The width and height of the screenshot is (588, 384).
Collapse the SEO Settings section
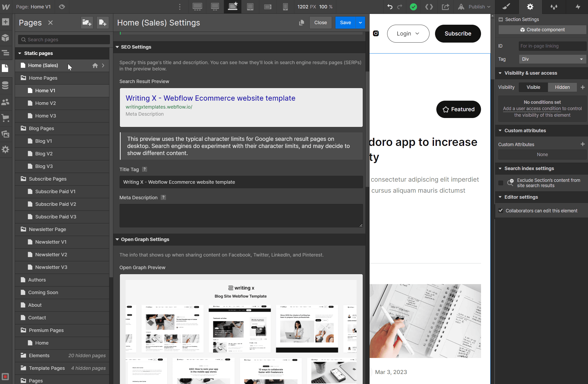pyautogui.click(x=117, y=47)
